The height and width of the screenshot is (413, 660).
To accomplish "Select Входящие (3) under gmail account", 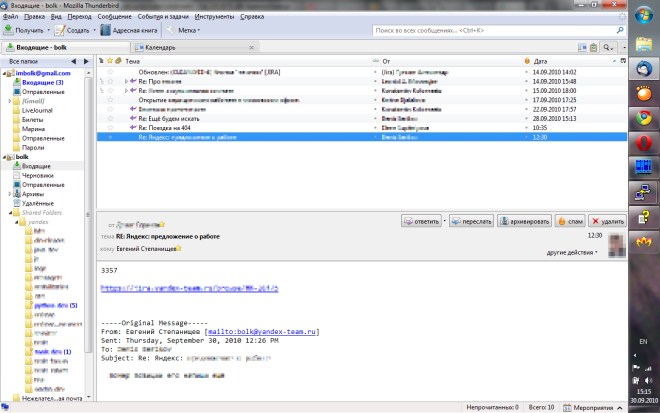I will (x=42, y=83).
